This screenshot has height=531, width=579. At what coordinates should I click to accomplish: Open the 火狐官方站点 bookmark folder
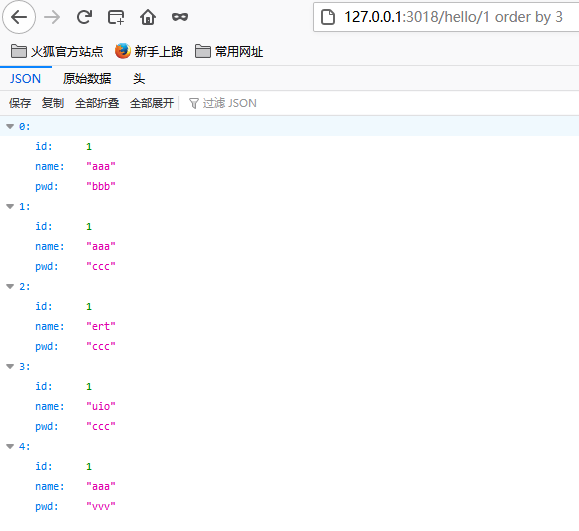pyautogui.click(x=57, y=51)
